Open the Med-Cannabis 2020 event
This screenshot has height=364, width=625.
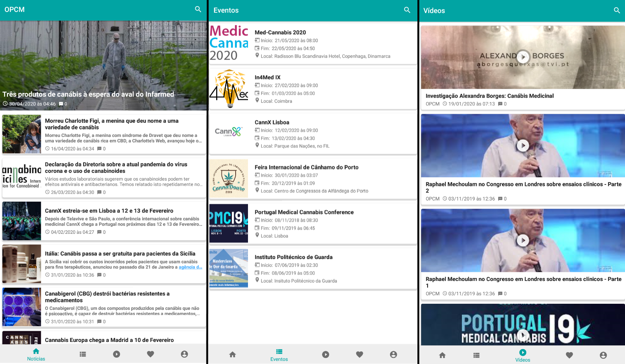pos(313,44)
